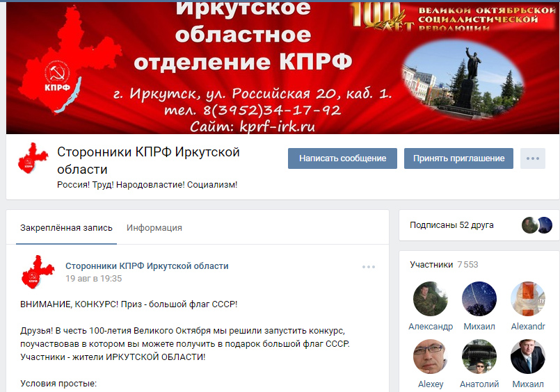Click the group avatar beside the community title

pos(33,158)
